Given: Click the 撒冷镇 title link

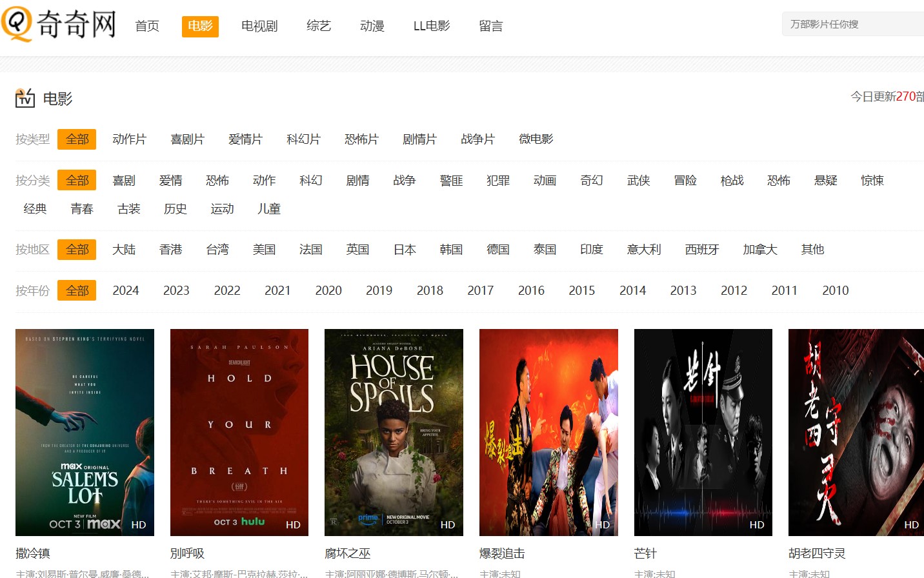Looking at the screenshot, I should click(33, 553).
